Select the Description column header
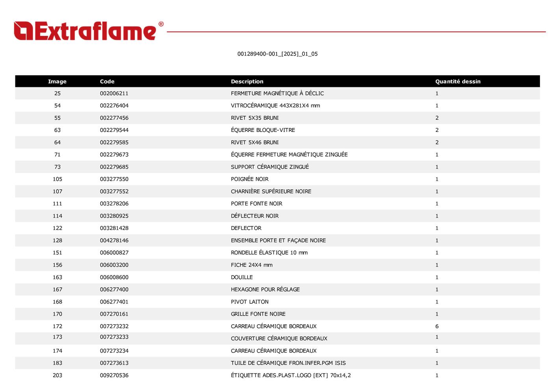Viewport: 555px width, 392px height. click(247, 81)
